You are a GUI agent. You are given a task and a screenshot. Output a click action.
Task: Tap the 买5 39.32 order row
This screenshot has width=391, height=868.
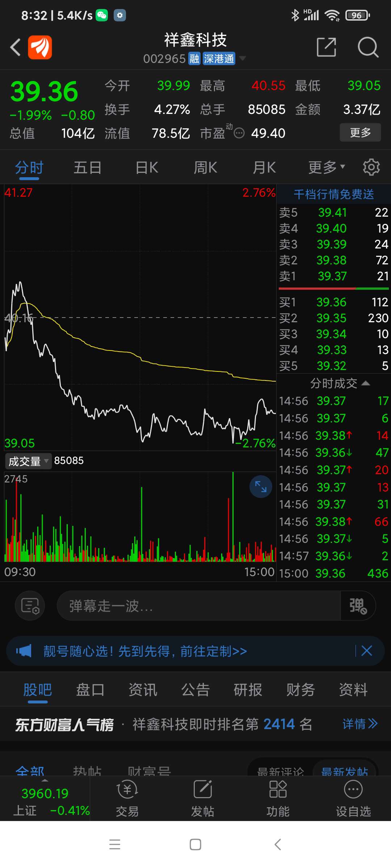334,366
